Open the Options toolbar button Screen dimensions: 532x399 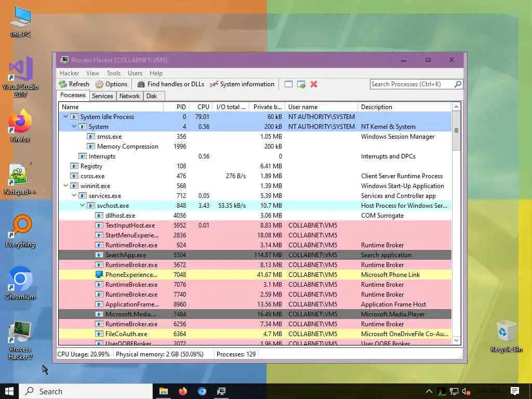coord(111,84)
